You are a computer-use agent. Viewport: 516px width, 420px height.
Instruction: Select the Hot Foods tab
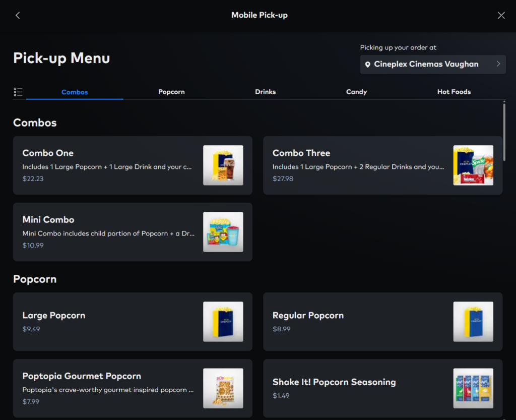[x=454, y=92]
